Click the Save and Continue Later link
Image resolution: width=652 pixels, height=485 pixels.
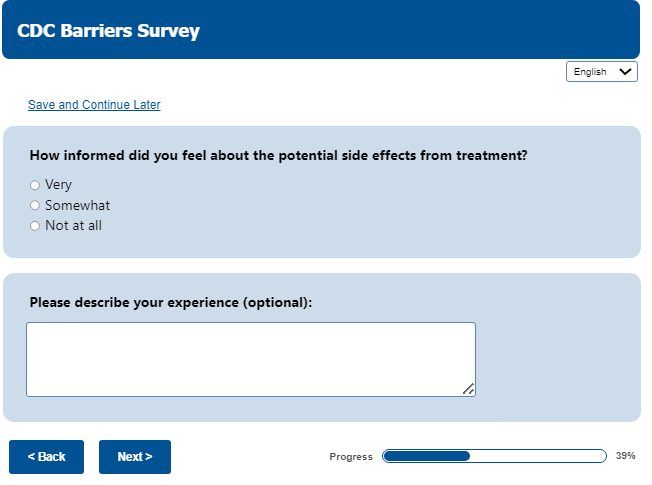(94, 105)
